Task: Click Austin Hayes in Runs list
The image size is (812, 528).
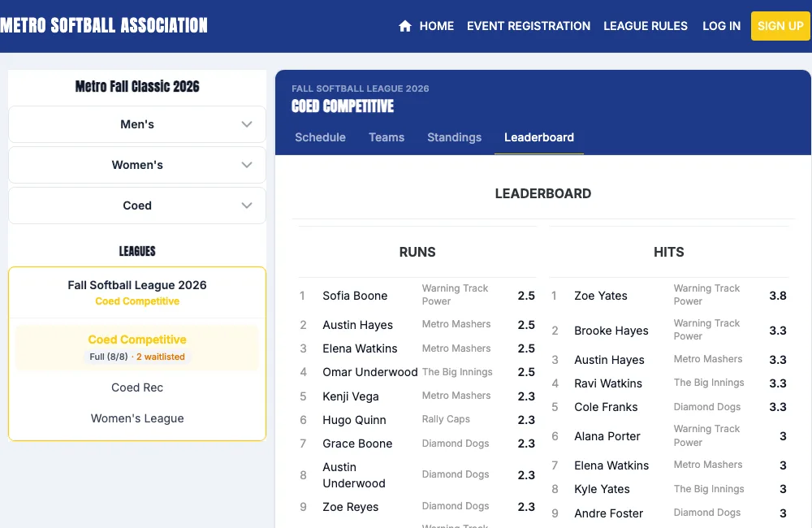Action: pos(357,325)
